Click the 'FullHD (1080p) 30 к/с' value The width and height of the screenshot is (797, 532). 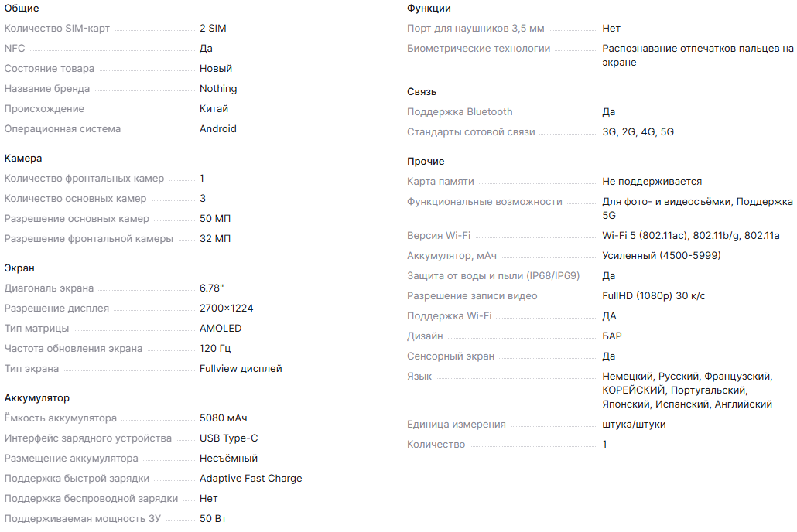coord(654,296)
